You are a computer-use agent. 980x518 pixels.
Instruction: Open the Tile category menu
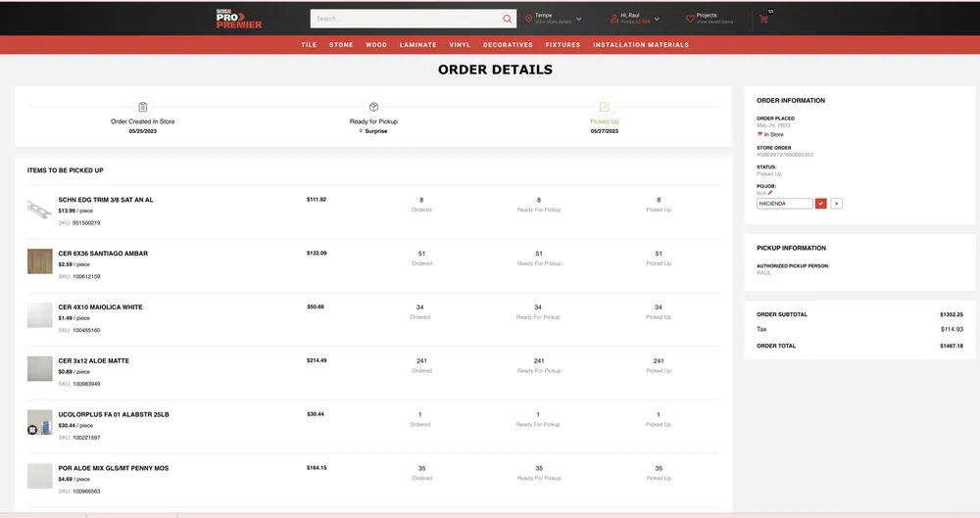point(309,45)
